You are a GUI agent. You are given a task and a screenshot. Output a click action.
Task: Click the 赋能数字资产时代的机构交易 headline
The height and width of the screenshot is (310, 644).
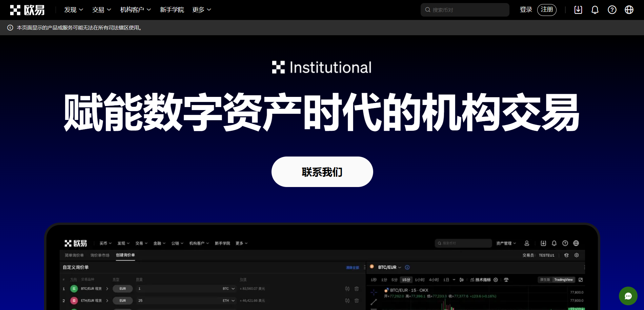tap(322, 112)
